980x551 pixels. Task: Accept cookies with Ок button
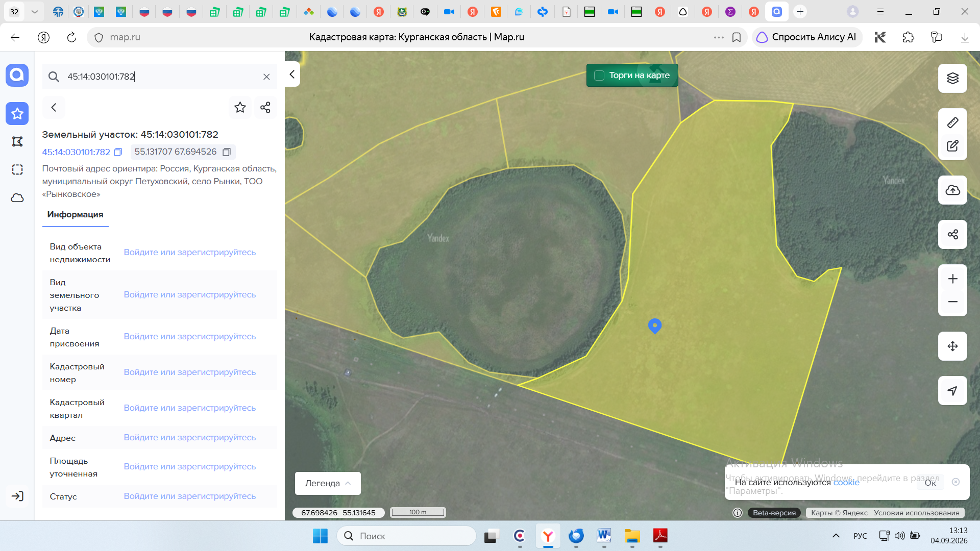coord(930,483)
